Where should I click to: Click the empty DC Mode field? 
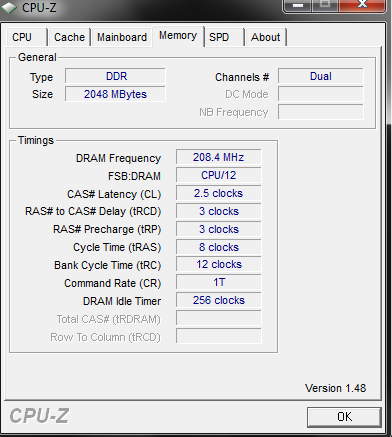coord(321,94)
